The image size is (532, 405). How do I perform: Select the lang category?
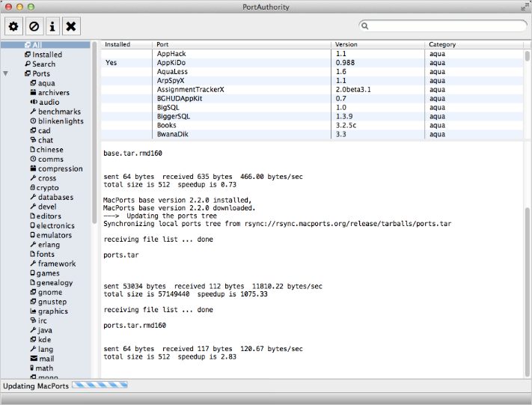(x=42, y=349)
